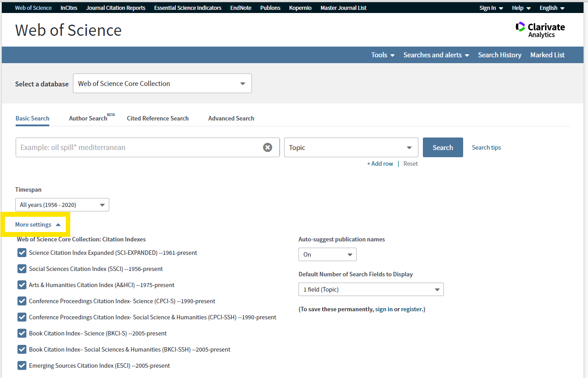Collapse the More settings section
The height and width of the screenshot is (378, 588).
point(38,224)
